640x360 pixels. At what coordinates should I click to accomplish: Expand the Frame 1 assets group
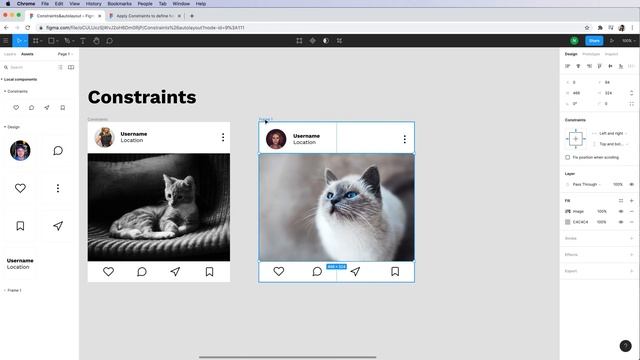click(x=13, y=290)
